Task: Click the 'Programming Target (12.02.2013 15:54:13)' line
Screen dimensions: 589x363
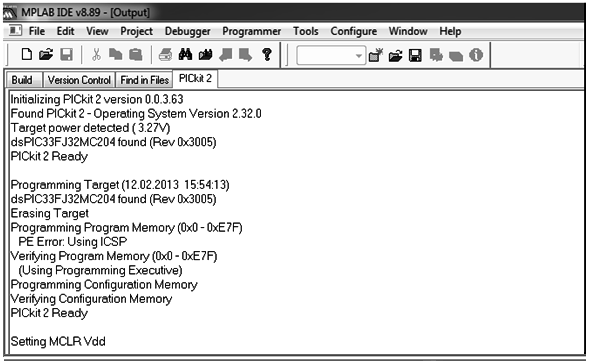Action: pyautogui.click(x=120, y=185)
